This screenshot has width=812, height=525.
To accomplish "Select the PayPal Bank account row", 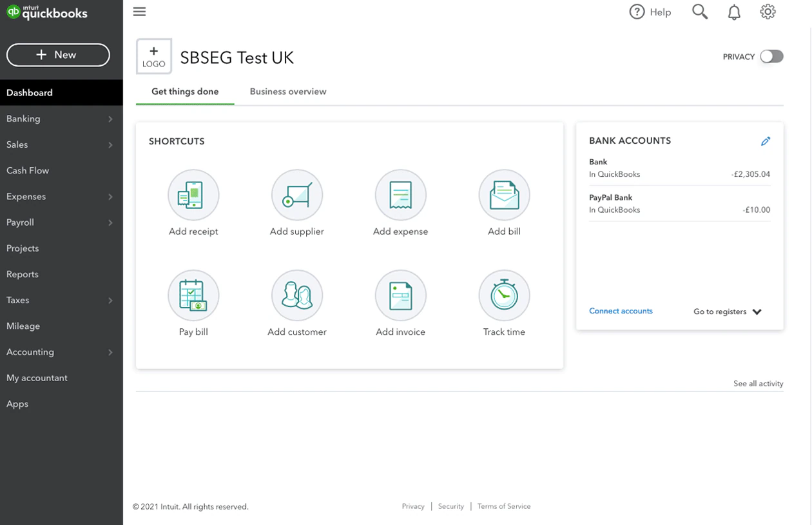I will click(679, 203).
